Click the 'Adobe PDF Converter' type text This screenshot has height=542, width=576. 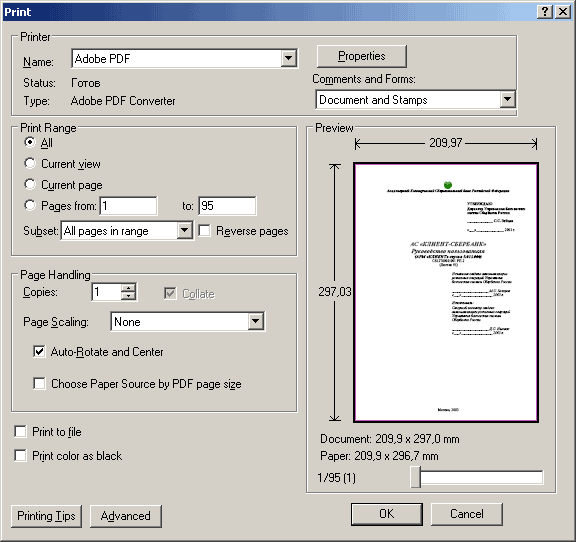point(123,101)
